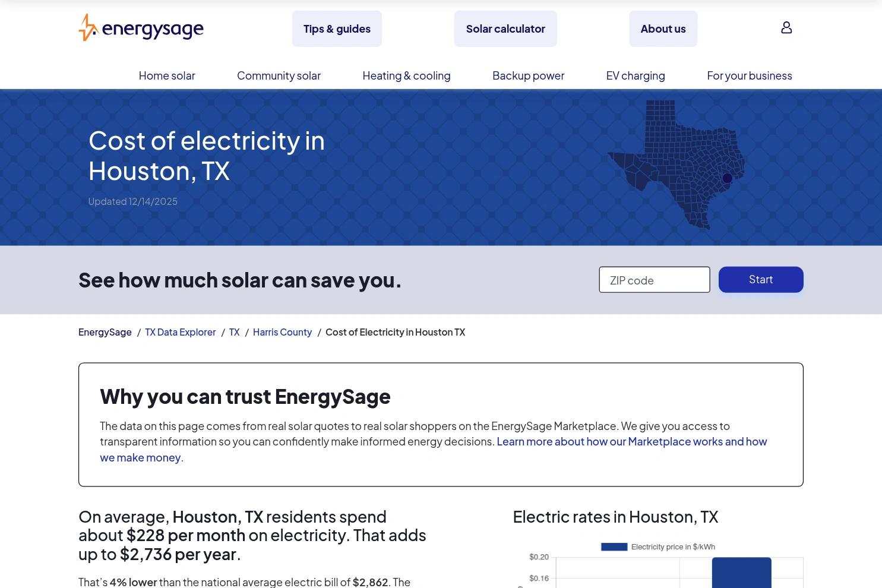The height and width of the screenshot is (588, 882).
Task: Select Backup power in navigation
Action: pyautogui.click(x=528, y=75)
